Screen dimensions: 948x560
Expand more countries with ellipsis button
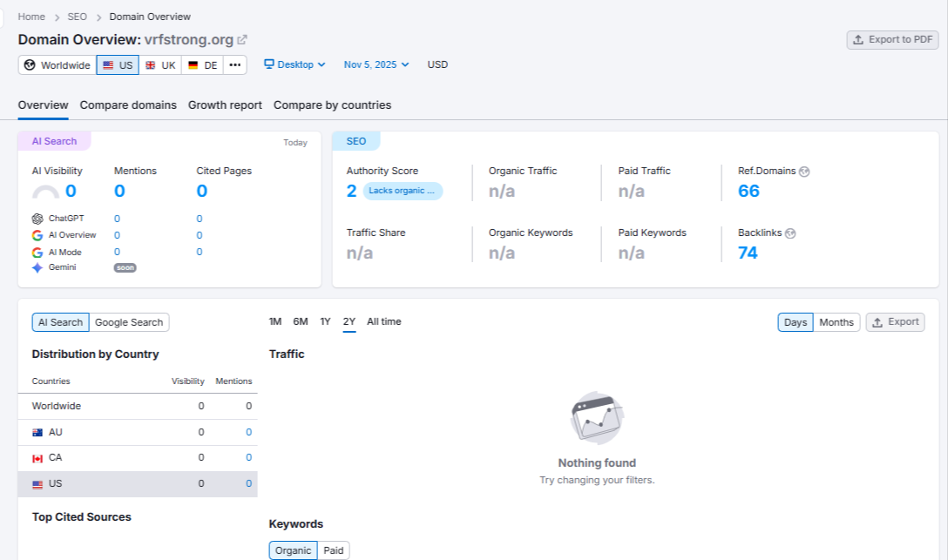[235, 65]
